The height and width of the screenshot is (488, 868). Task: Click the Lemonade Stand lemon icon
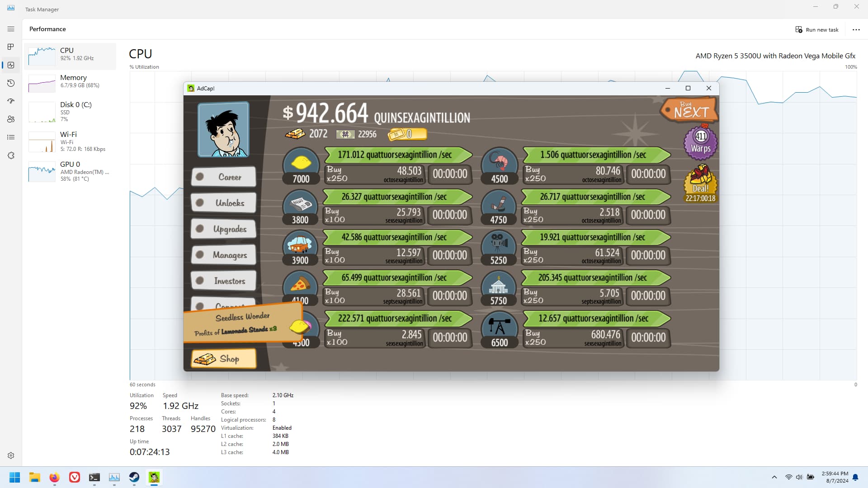click(301, 162)
